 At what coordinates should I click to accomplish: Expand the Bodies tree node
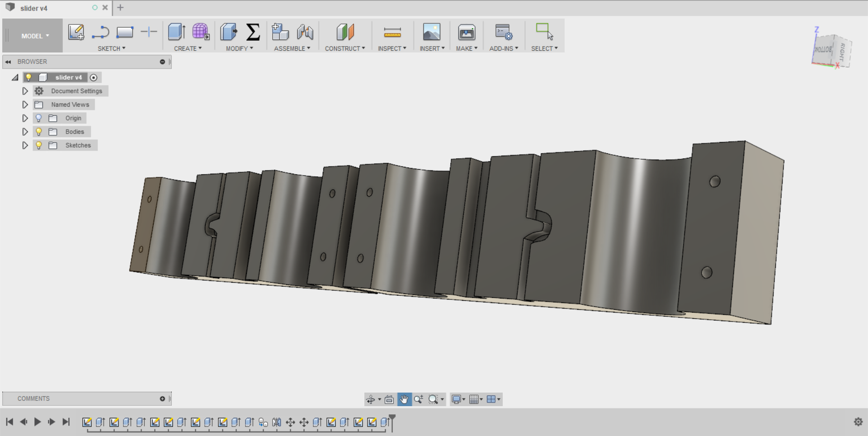coord(25,132)
